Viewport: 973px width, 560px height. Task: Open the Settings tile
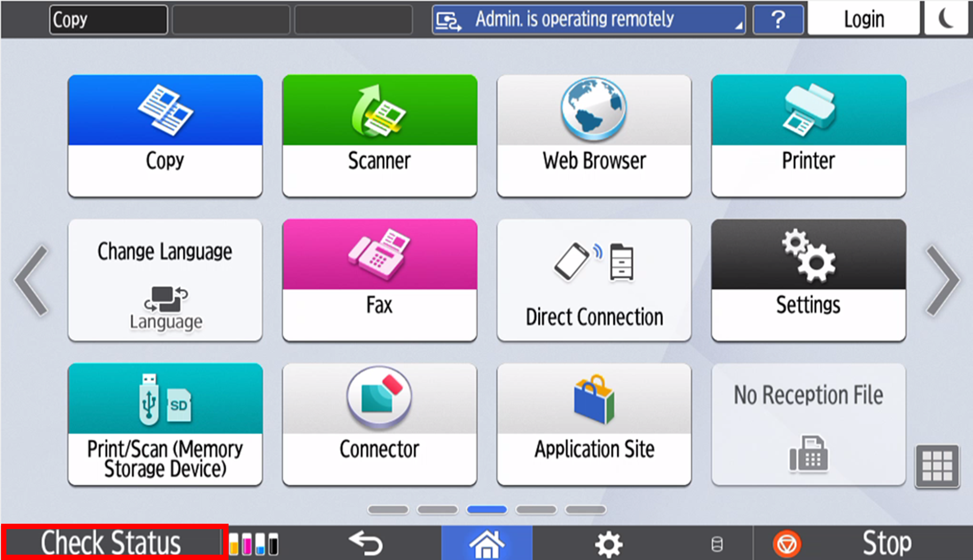click(809, 280)
